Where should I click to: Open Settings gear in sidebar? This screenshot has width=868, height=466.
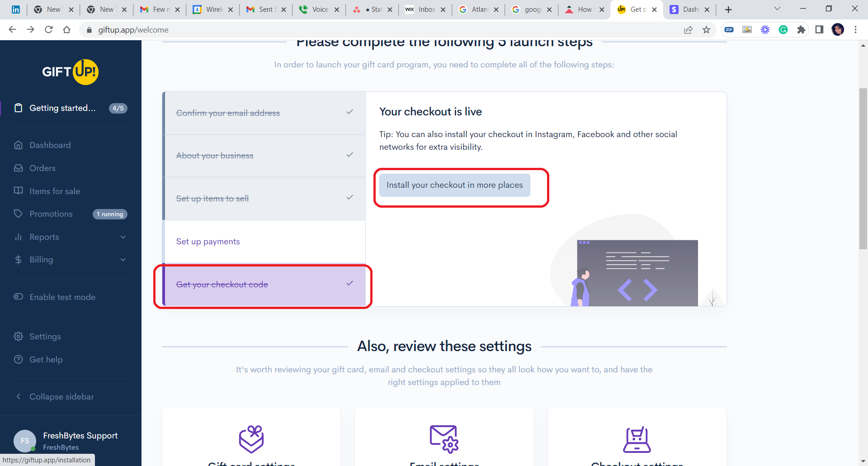coord(19,336)
